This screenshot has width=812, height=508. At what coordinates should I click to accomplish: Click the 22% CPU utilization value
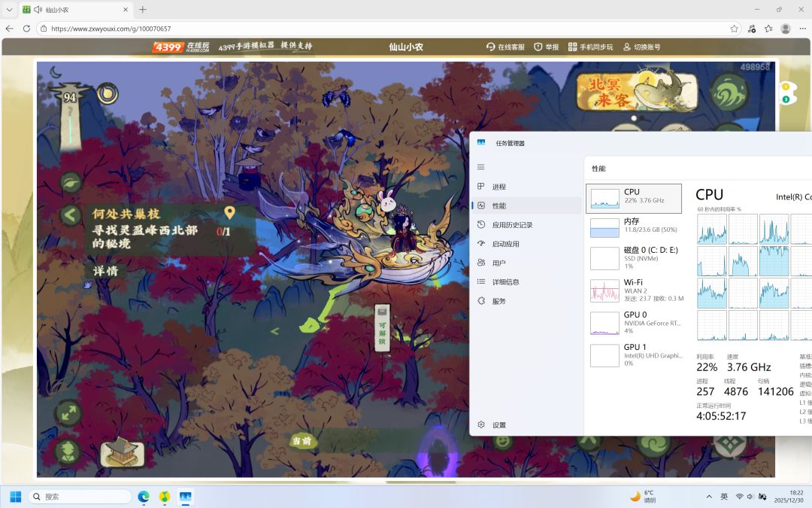tap(706, 367)
